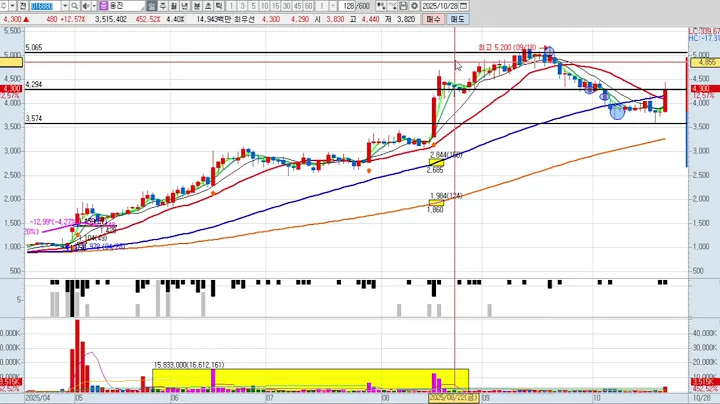Image resolution: width=720 pixels, height=404 pixels.
Task: Click the 최우선 label in quote bar
Action: [x=245, y=19]
